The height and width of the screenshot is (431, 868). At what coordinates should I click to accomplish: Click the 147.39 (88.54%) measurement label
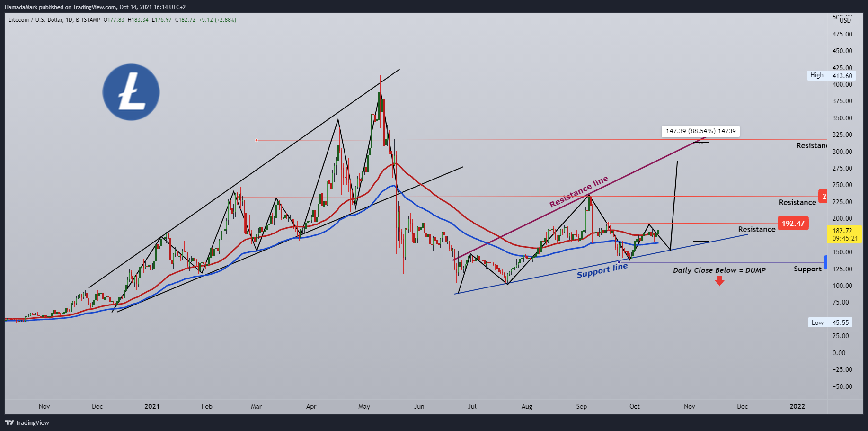tap(700, 131)
